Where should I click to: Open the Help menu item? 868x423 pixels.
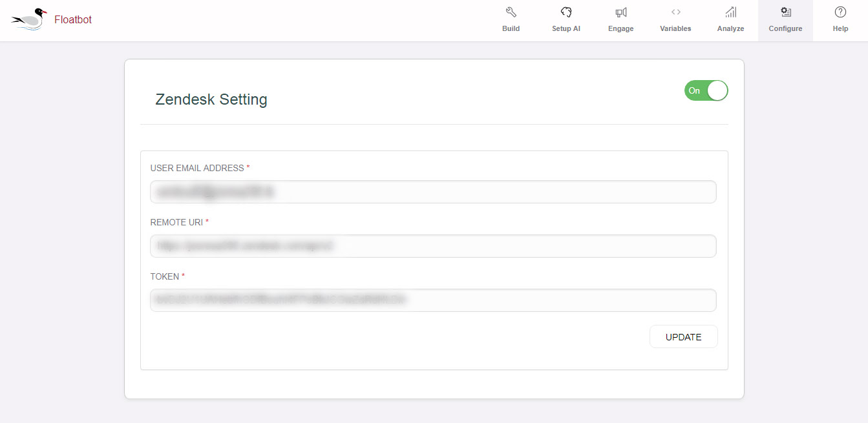coord(840,20)
